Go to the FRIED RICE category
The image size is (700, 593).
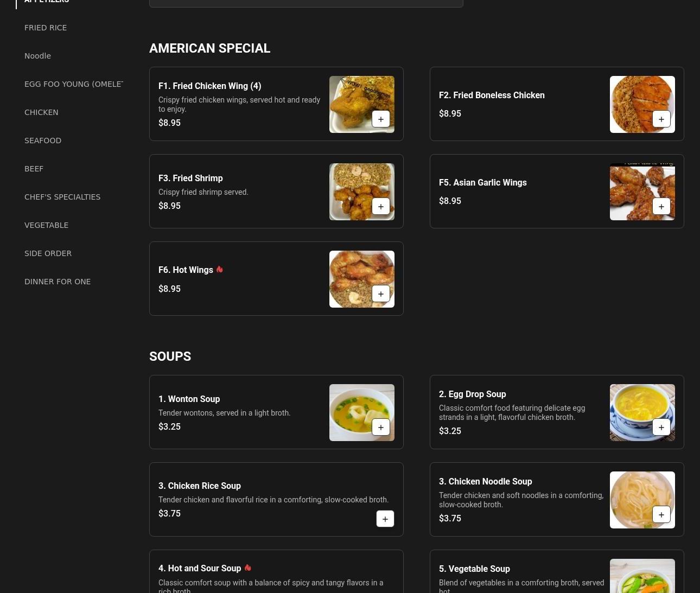pos(46,28)
